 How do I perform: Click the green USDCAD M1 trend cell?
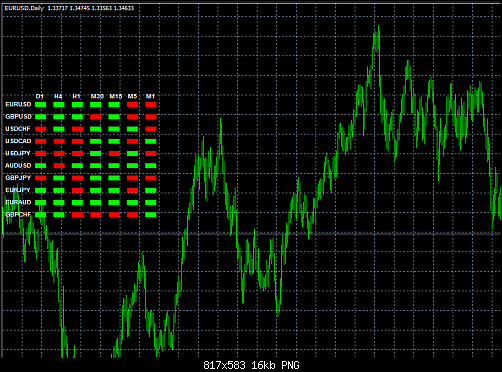[151, 141]
